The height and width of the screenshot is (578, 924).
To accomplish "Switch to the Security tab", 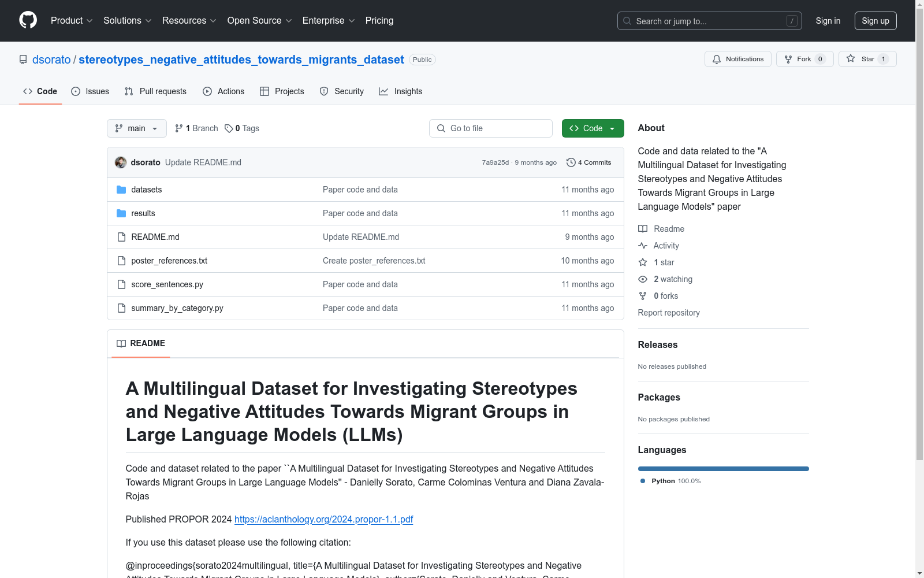I will click(342, 91).
